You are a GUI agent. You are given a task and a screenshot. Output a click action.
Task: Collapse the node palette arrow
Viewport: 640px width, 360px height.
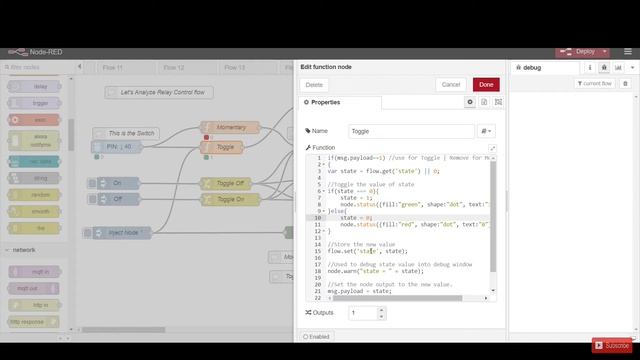[x=80, y=67]
